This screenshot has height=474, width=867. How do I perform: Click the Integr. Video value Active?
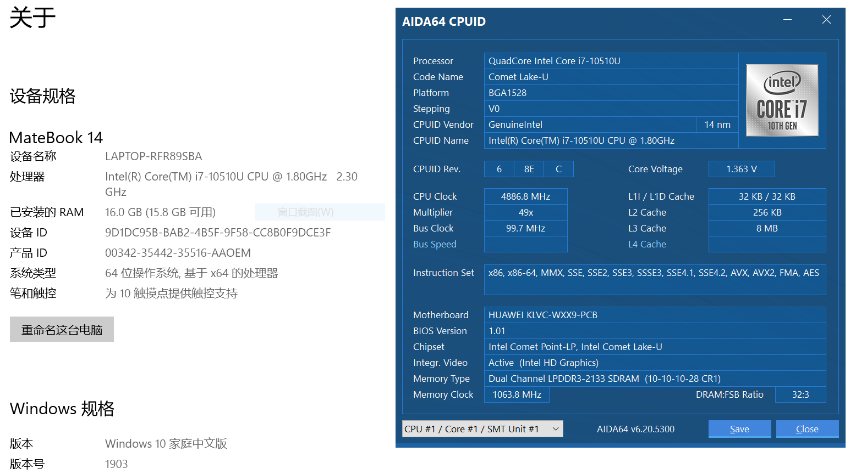pyautogui.click(x=655, y=363)
